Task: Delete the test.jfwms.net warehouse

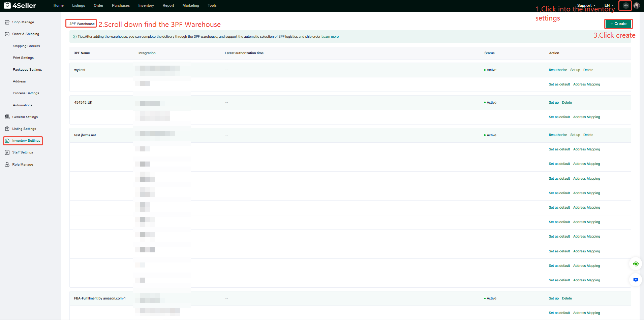Action: coord(588,135)
